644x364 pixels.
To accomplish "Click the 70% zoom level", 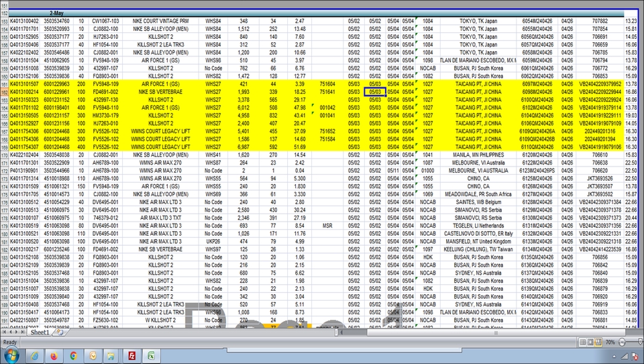I will 610,343.
